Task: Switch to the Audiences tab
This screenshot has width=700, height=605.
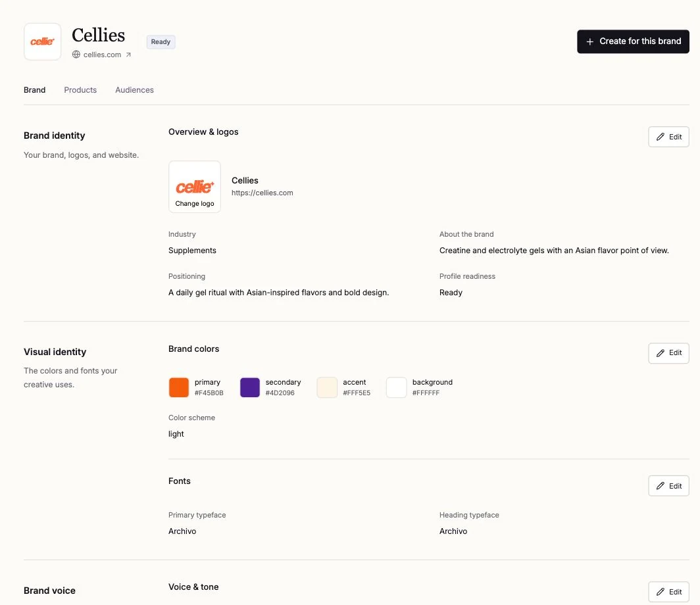Action: point(134,89)
